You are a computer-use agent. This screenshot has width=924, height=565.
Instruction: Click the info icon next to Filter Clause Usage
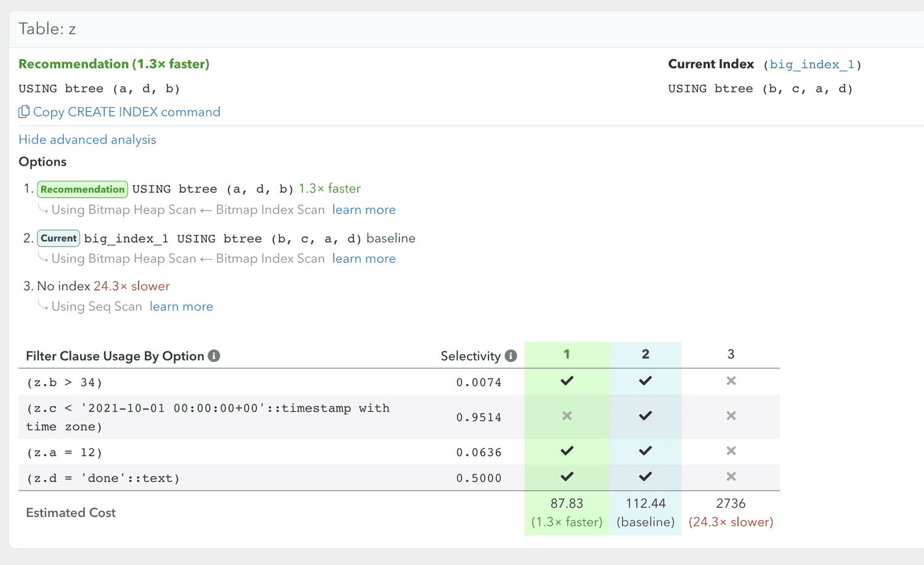pyautogui.click(x=214, y=355)
